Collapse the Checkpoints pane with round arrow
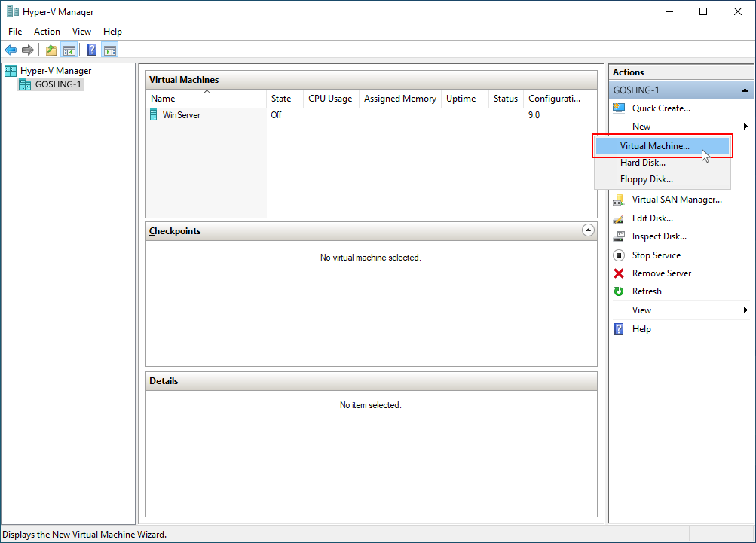 tap(588, 230)
